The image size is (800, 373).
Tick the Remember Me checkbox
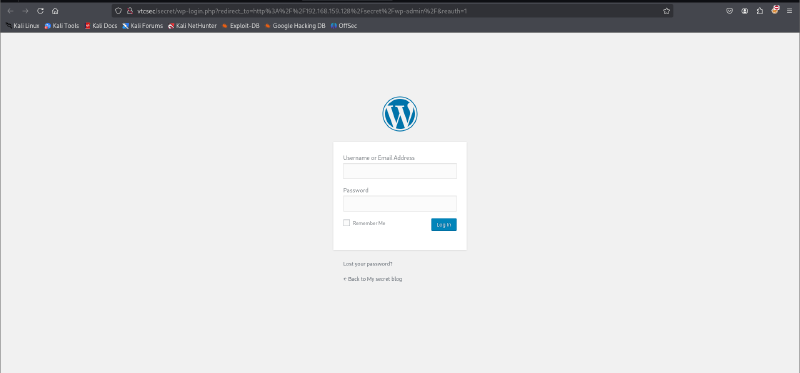coord(346,223)
